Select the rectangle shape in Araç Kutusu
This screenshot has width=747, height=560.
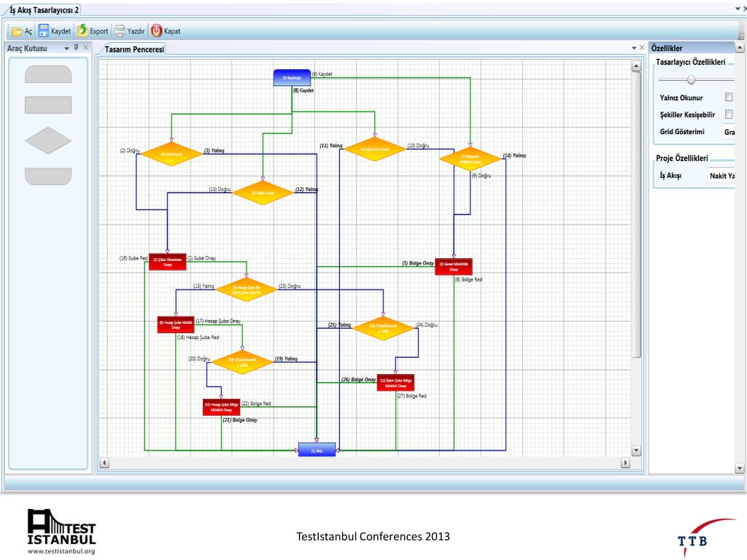coord(48,105)
